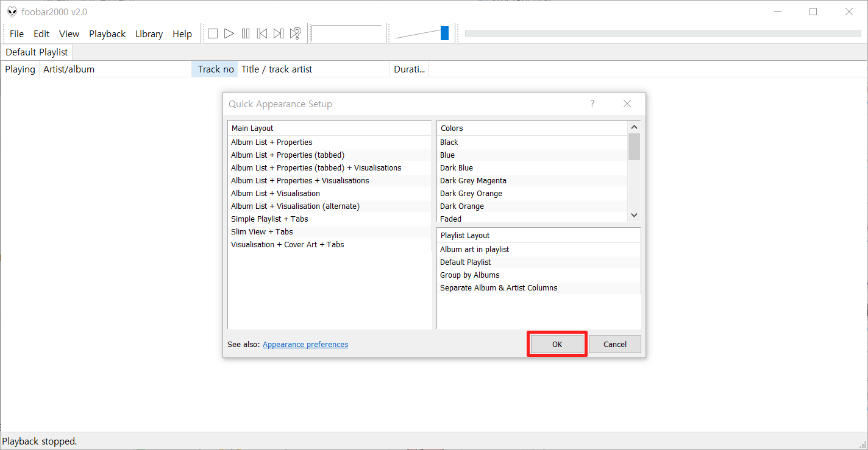Screen dimensions: 868x450
Task: Confirm with the OK button
Action: pos(557,344)
